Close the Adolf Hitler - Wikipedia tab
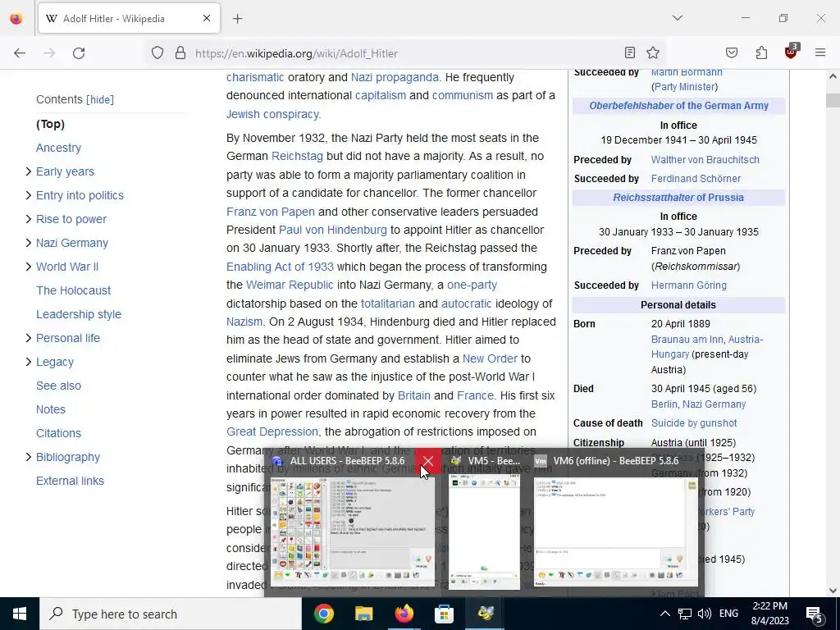840x630 pixels. [x=206, y=19]
